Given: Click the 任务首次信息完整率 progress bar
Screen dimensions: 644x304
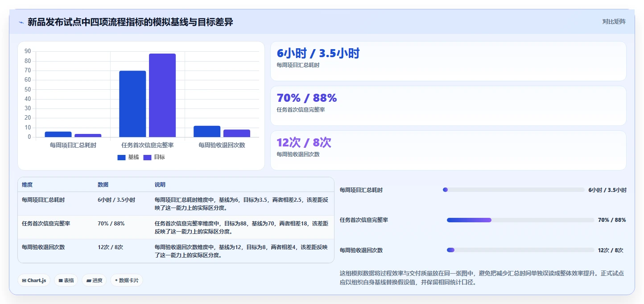Looking at the screenshot, I should click(x=520, y=220).
